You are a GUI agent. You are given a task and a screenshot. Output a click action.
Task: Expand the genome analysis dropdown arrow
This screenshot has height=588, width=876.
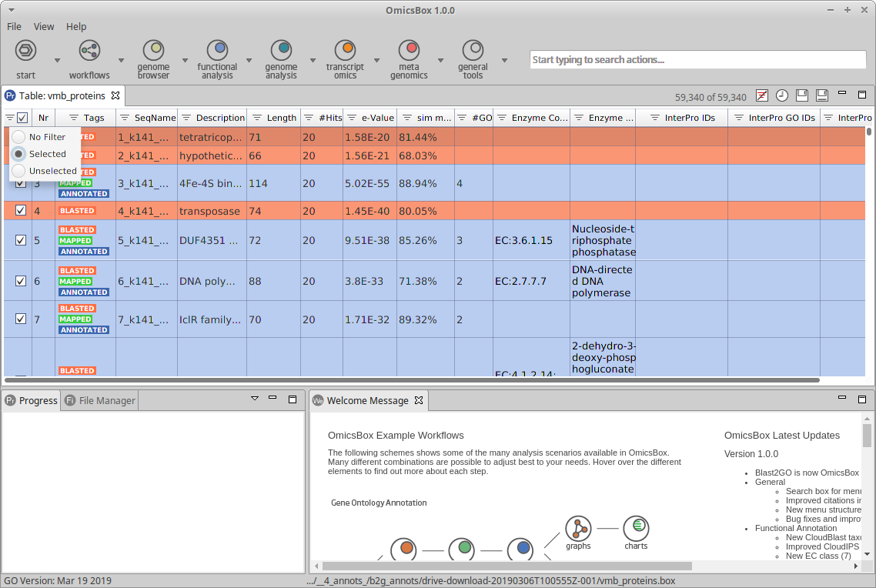313,60
